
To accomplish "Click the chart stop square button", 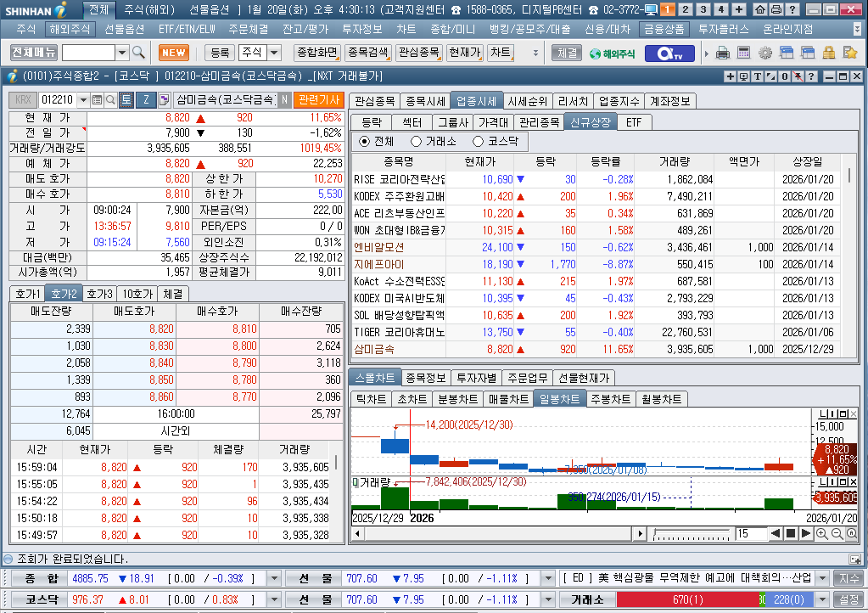I will point(791,533).
